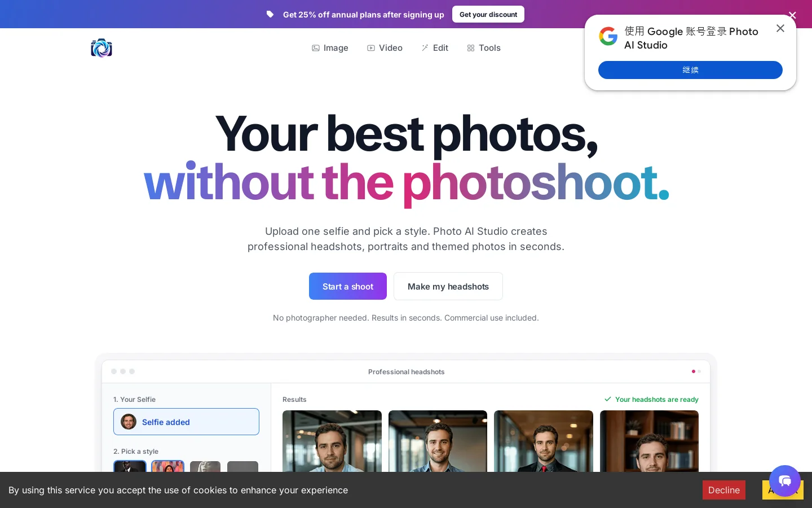Click the "Your headshots are ready" status text
This screenshot has height=508, width=812.
pos(657,400)
